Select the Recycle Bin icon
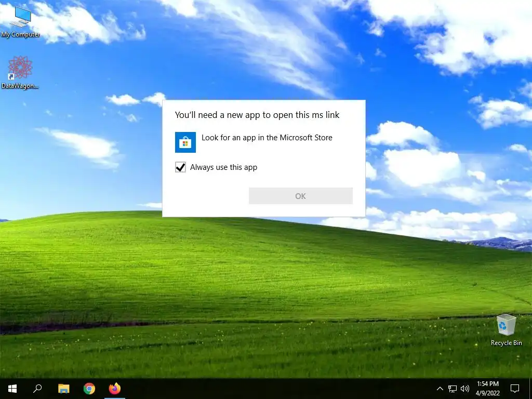Viewport: 532px width, 399px height. pyautogui.click(x=506, y=330)
